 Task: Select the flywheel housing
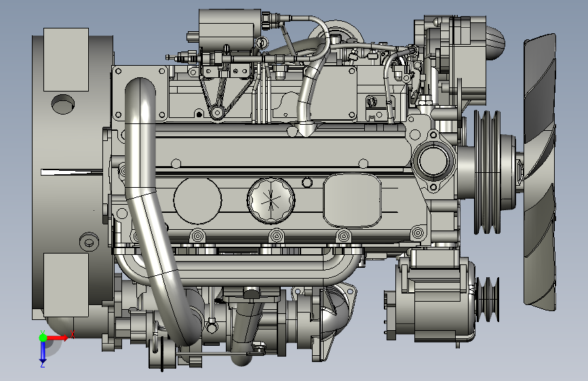[71, 176]
